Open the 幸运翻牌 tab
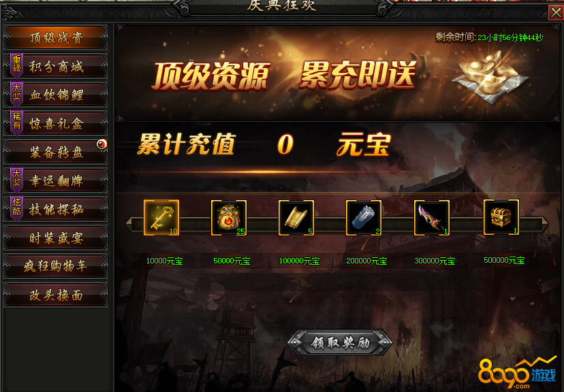 point(56,180)
